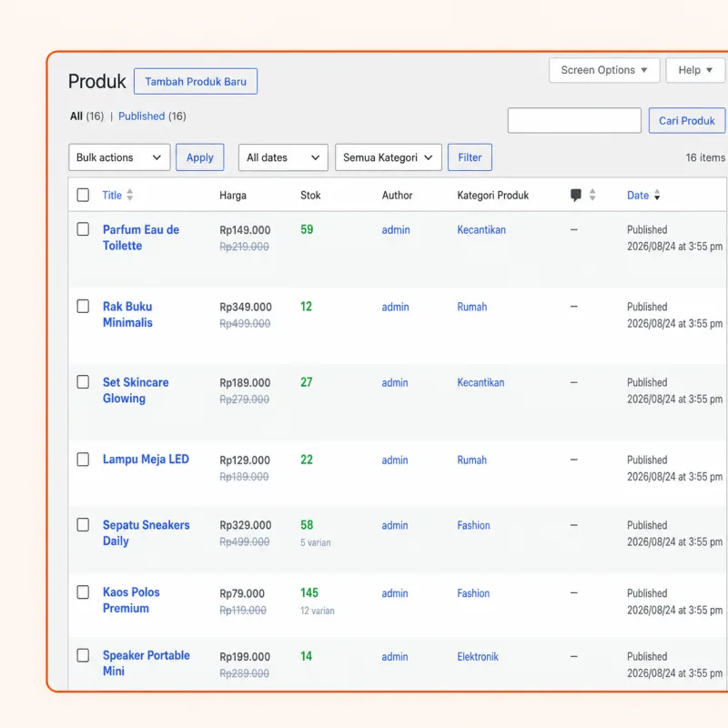Open the Bulk actions dropdown
The width and height of the screenshot is (728, 728).
pyautogui.click(x=119, y=157)
